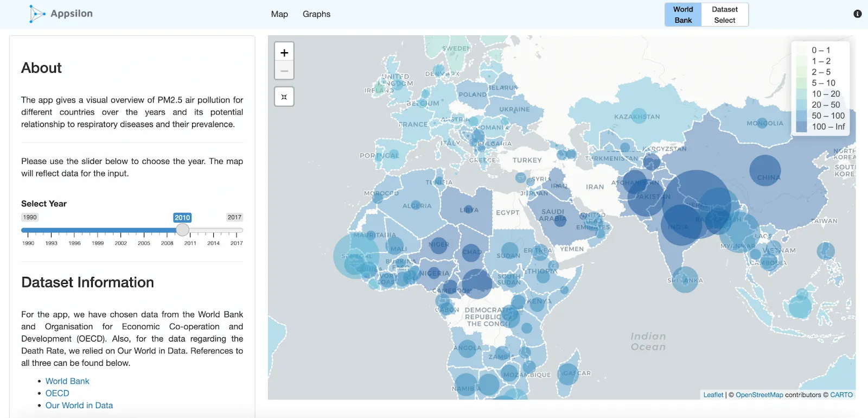
Task: Click the Appsilon logo icon
Action: coord(36,14)
